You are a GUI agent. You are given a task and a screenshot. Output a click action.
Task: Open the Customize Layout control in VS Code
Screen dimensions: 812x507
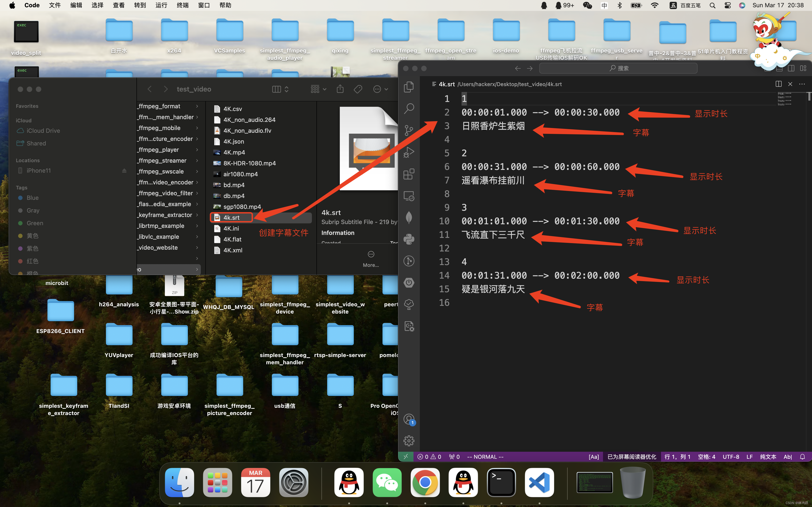(803, 68)
